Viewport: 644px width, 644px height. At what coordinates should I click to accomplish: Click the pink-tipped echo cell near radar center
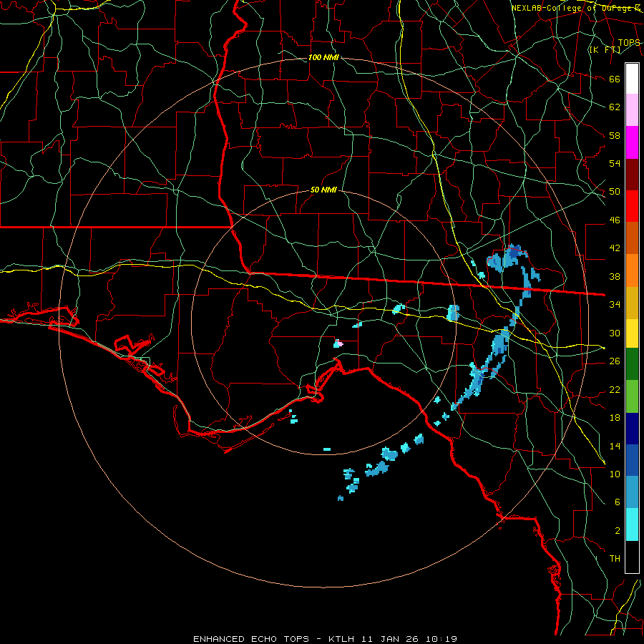click(338, 343)
